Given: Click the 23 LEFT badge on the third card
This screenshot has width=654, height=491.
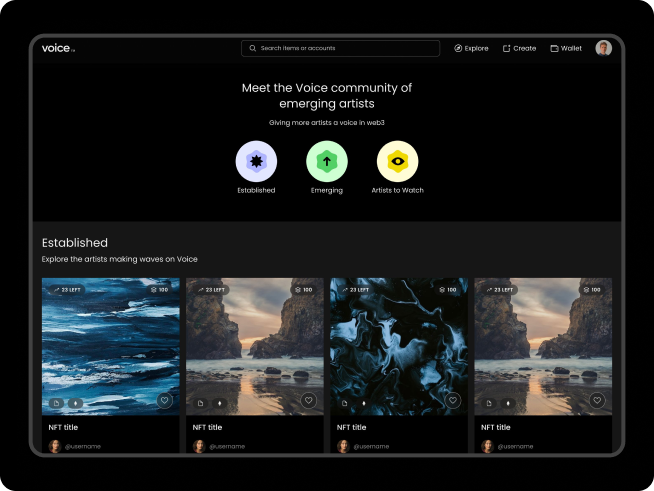Looking at the screenshot, I should point(354,289).
